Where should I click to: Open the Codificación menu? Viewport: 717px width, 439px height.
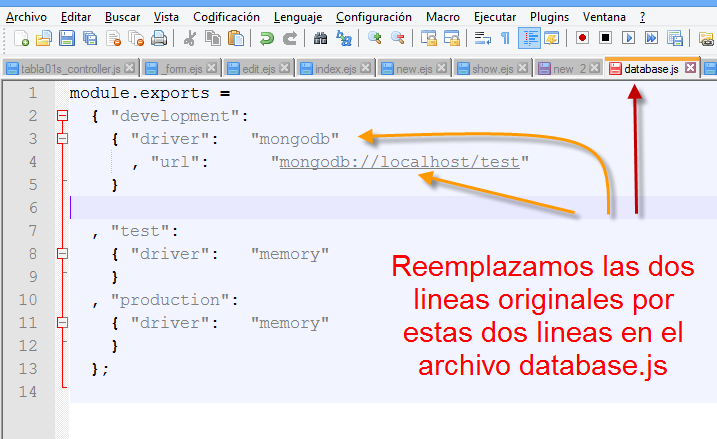coord(226,17)
